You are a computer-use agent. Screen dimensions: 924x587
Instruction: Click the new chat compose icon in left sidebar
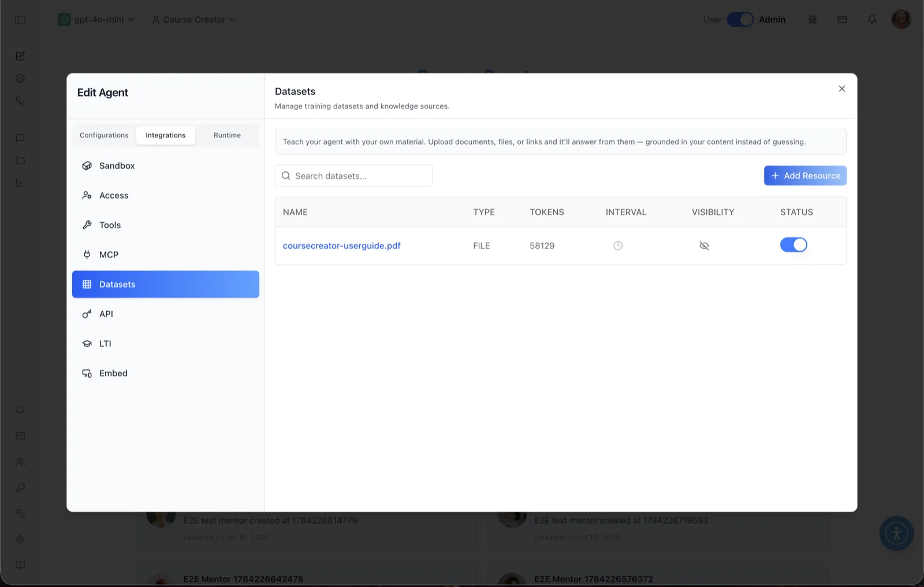click(20, 56)
